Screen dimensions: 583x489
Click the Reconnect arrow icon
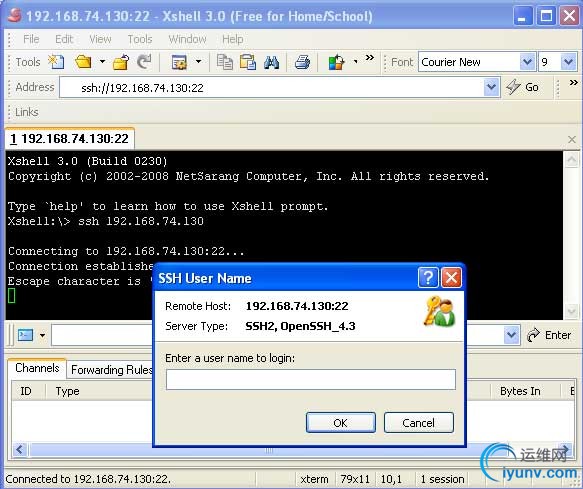coord(144,62)
